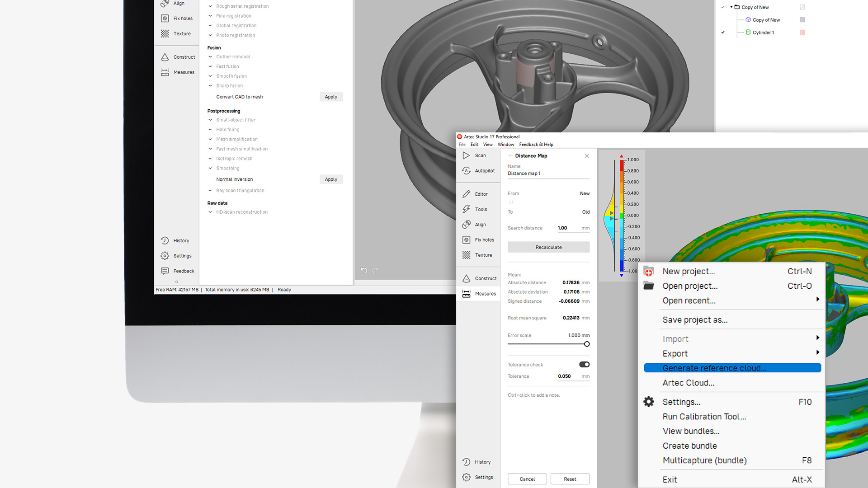Open the Edit menu
This screenshot has width=868, height=488.
coord(474,144)
